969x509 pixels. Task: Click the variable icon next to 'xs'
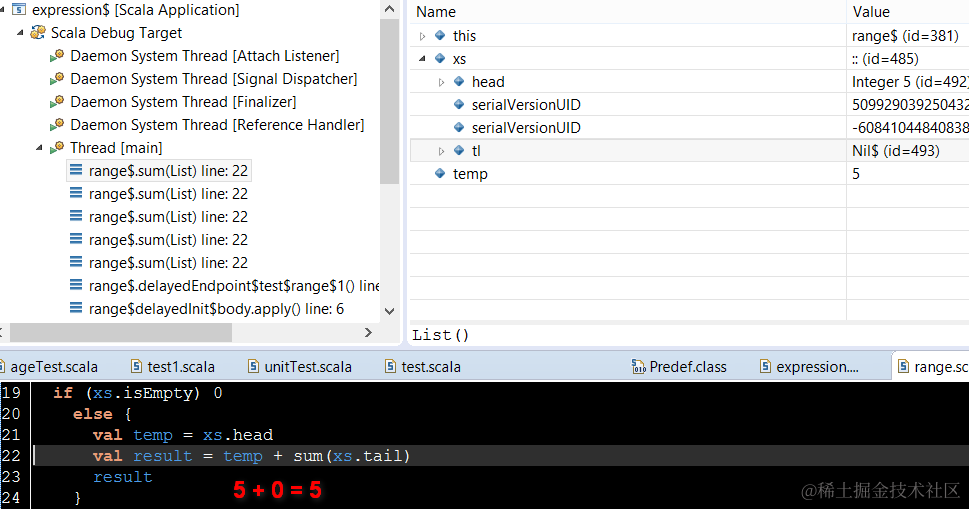440,58
